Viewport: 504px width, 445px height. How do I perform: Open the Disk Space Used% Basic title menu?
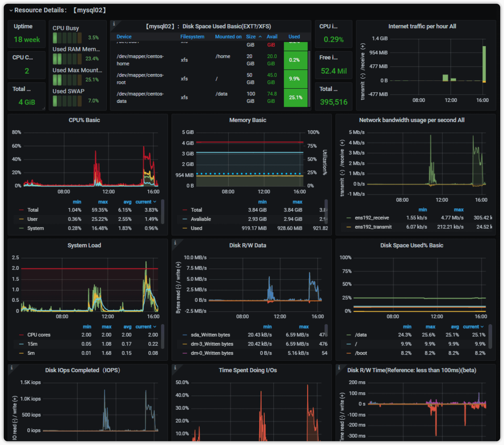pyautogui.click(x=412, y=245)
